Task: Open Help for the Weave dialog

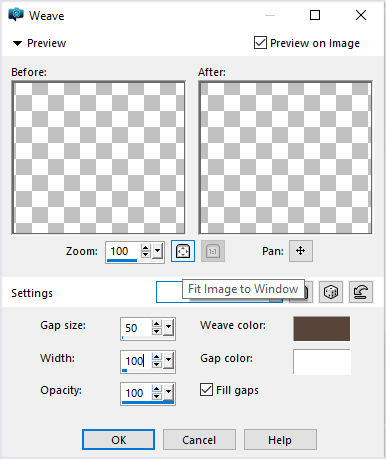Action: 280,440
